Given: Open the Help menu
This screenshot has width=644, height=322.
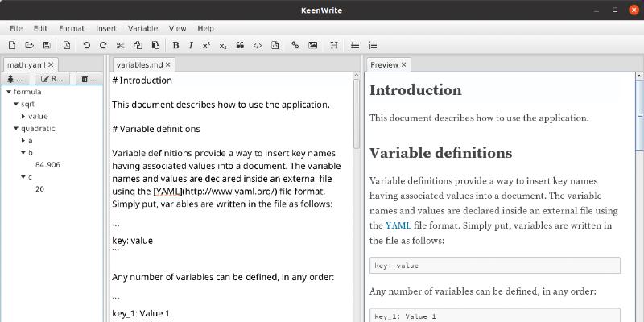Looking at the screenshot, I should (x=205, y=28).
